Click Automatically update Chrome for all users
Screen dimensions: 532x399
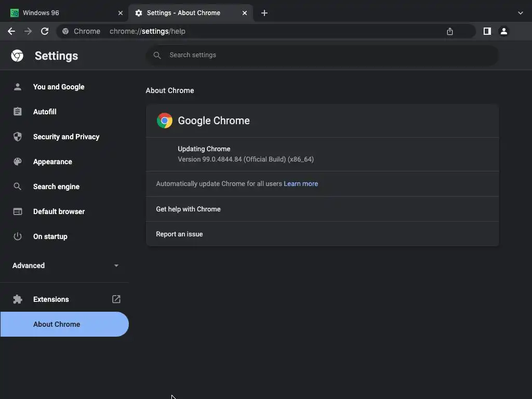[219, 183]
